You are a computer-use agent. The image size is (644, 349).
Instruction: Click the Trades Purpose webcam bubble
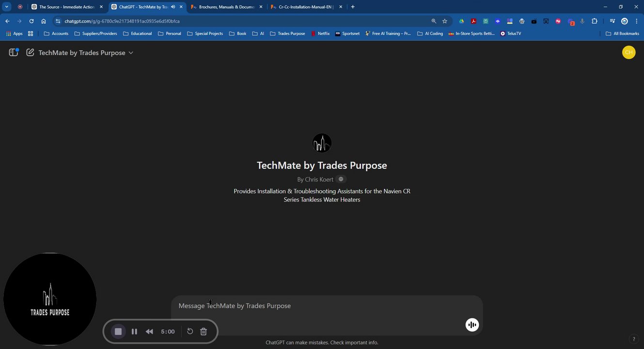50,299
